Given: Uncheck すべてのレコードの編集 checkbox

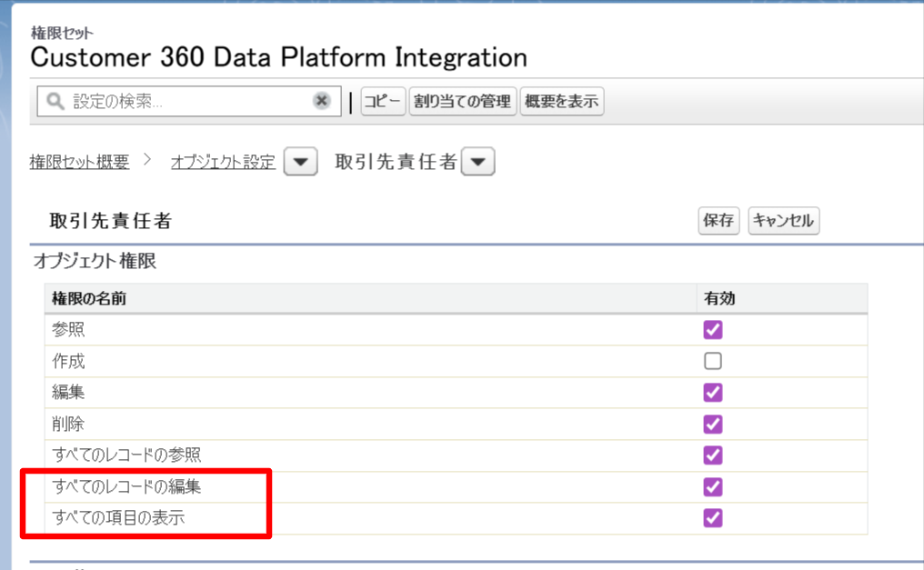Looking at the screenshot, I should (712, 487).
